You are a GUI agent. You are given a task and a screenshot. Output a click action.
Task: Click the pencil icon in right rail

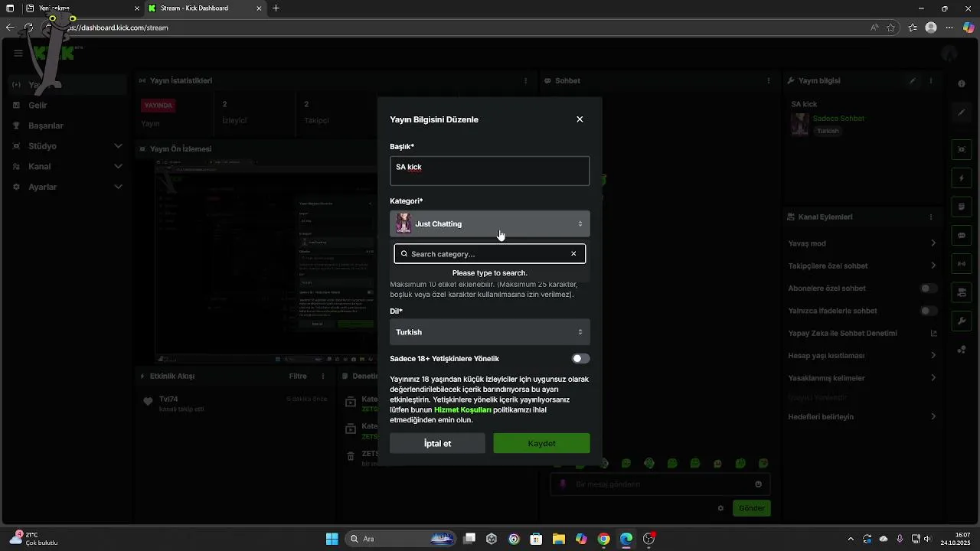[962, 112]
